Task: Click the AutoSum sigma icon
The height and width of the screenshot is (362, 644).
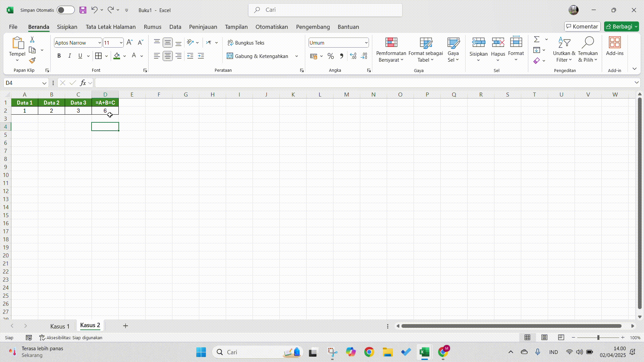Action: (x=537, y=40)
